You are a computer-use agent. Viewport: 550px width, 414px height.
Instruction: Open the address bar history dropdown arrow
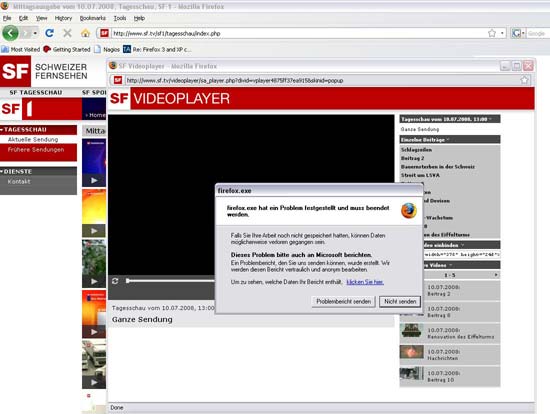[x=502, y=33]
